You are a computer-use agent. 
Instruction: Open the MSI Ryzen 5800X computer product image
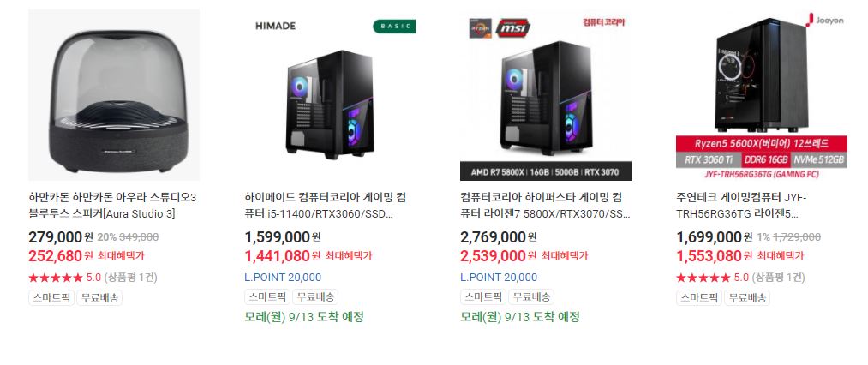pyautogui.click(x=546, y=95)
